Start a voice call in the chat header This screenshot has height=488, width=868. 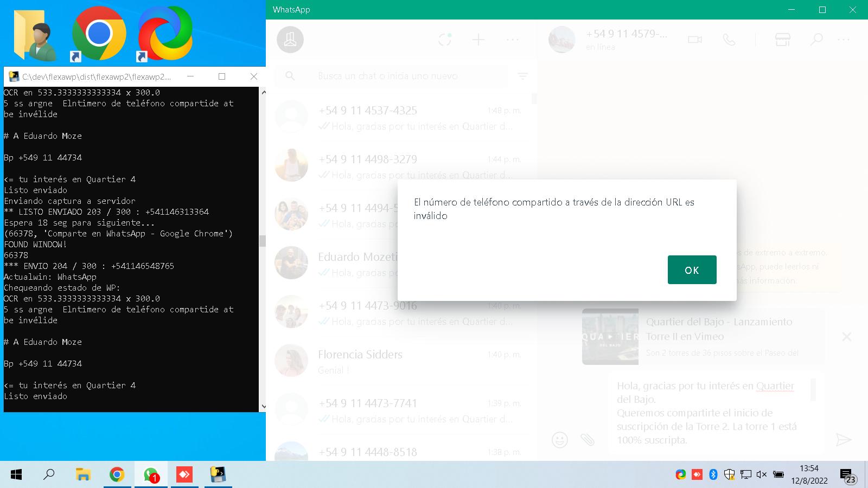coord(729,40)
